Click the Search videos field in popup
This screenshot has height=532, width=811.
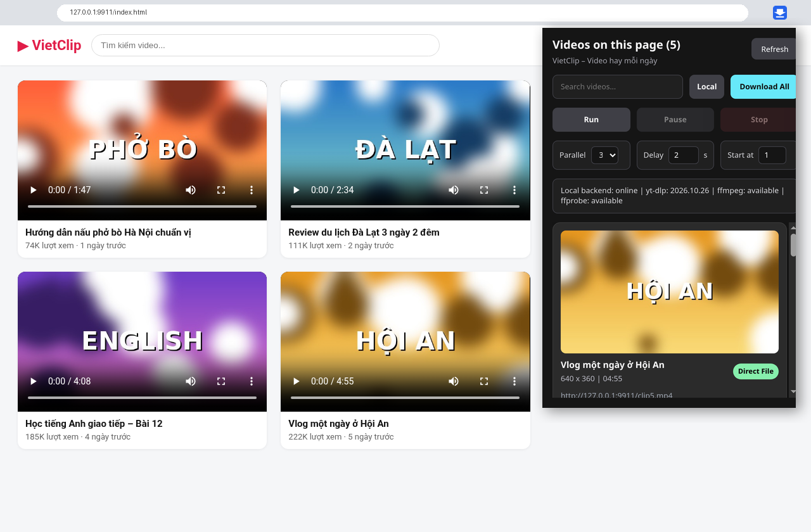618,87
